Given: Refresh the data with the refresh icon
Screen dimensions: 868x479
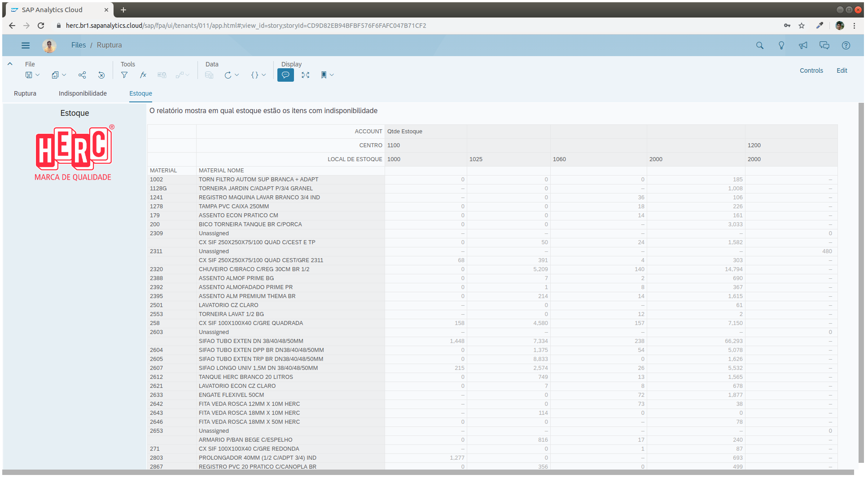Looking at the screenshot, I should point(228,75).
